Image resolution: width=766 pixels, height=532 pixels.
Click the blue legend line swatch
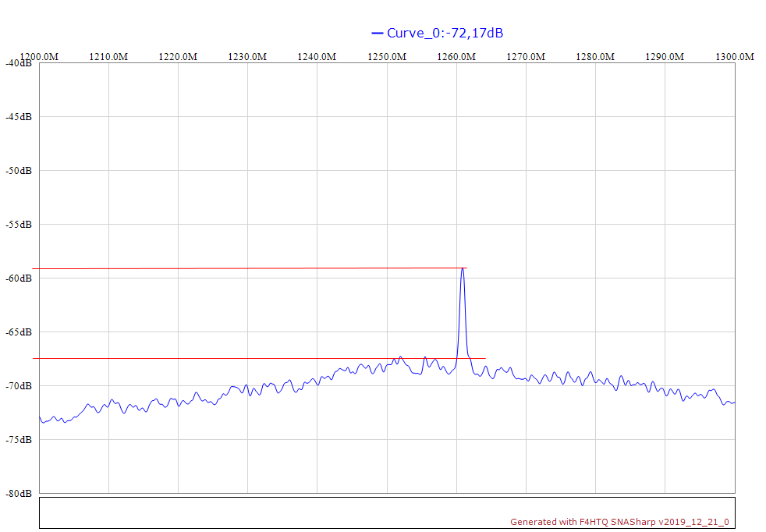click(x=378, y=33)
